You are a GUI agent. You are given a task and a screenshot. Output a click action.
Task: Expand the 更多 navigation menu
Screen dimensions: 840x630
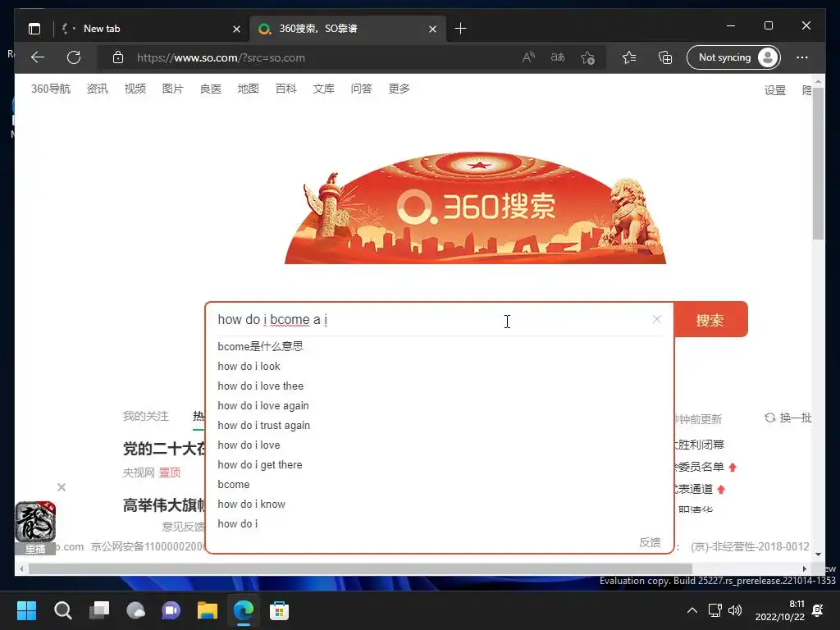click(399, 89)
